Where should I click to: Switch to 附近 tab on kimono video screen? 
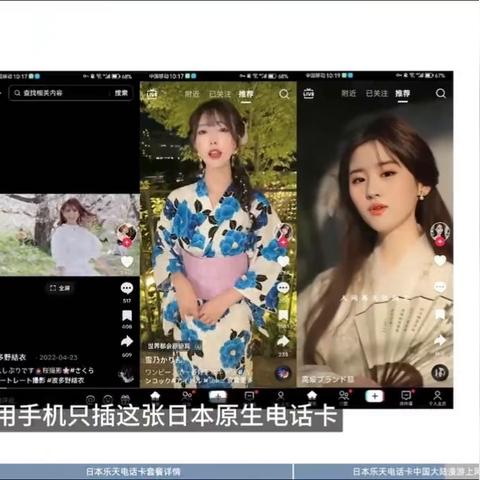(x=192, y=94)
